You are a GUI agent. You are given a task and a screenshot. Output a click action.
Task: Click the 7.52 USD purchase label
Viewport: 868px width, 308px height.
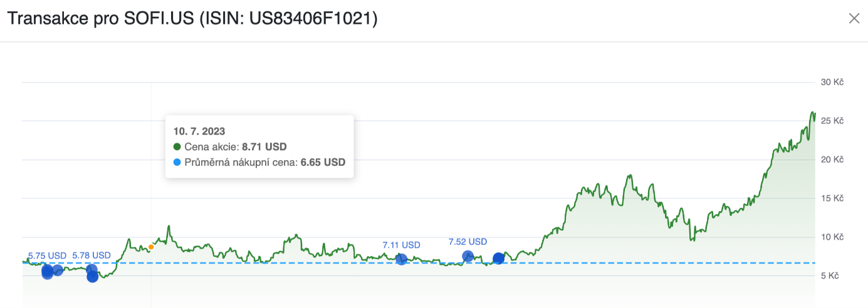click(x=468, y=242)
